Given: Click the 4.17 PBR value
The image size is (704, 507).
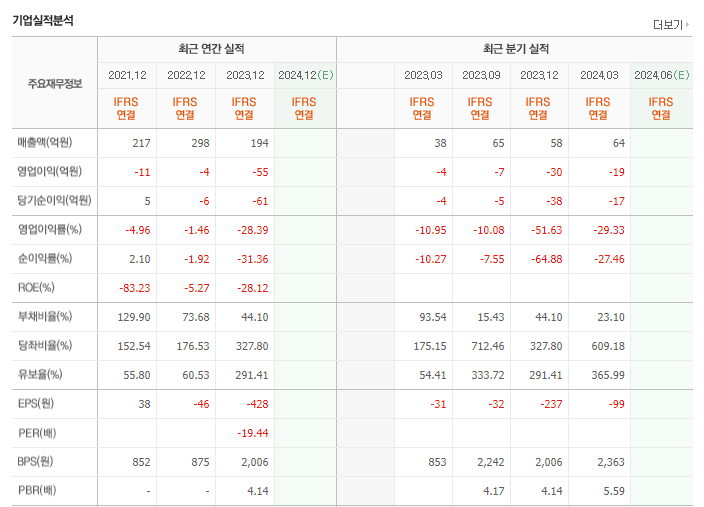Looking at the screenshot, I should tap(494, 491).
